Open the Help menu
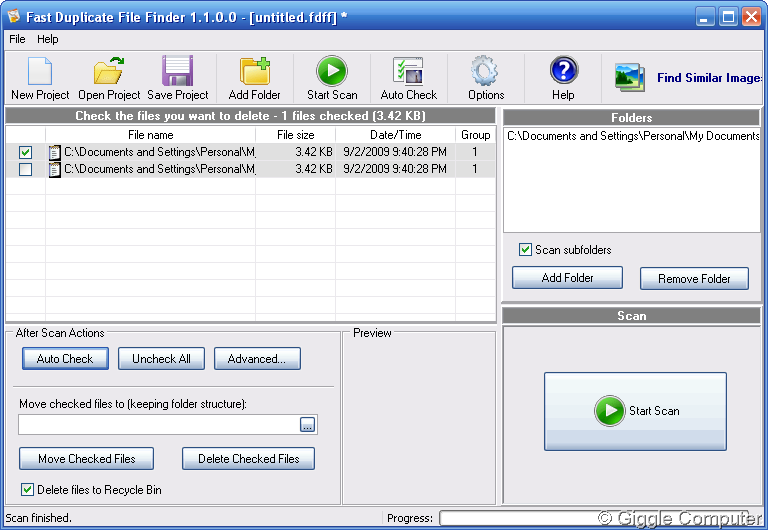The width and height of the screenshot is (768, 530). click(48, 39)
